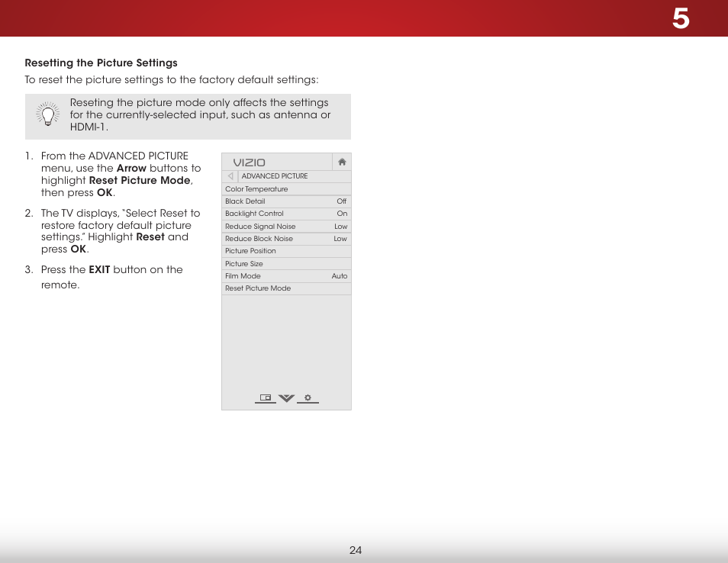Select the Backlight Control row
Screen dimensions: 728x563
[x=286, y=214]
